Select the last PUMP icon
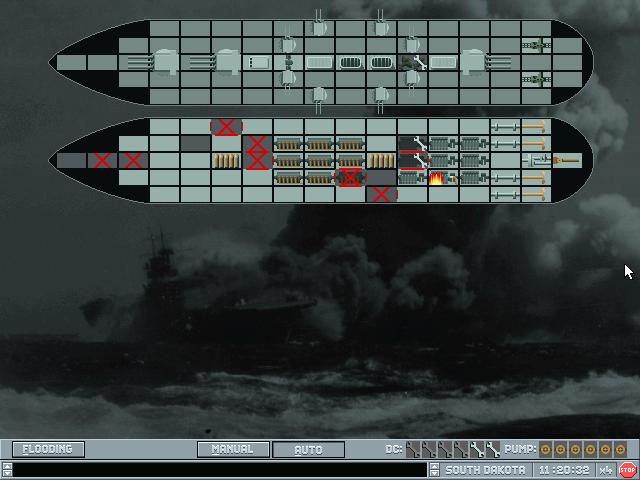 click(x=620, y=449)
